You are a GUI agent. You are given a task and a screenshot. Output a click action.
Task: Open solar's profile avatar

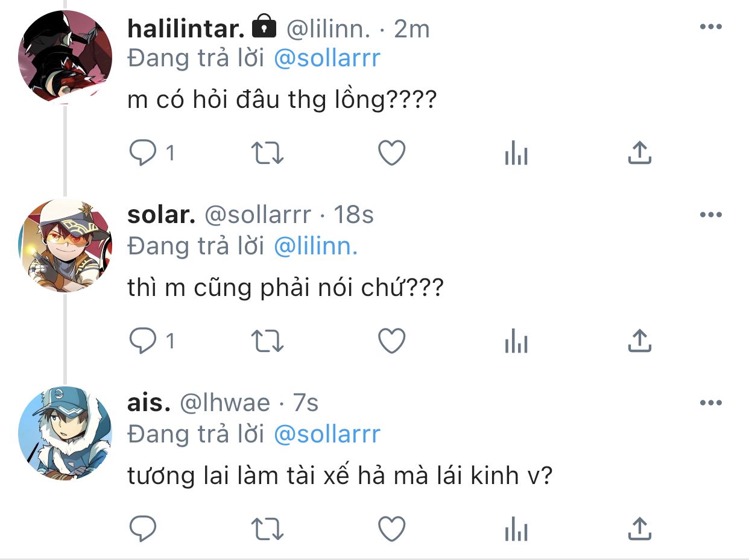point(65,245)
